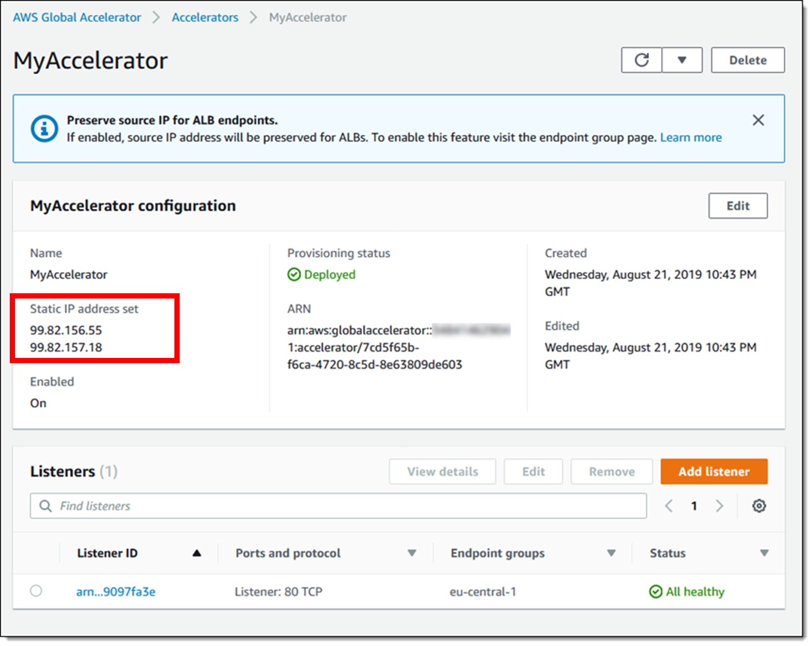The height and width of the screenshot is (646, 812).
Task: Edit the MyAccelerator configuration
Action: (738, 206)
